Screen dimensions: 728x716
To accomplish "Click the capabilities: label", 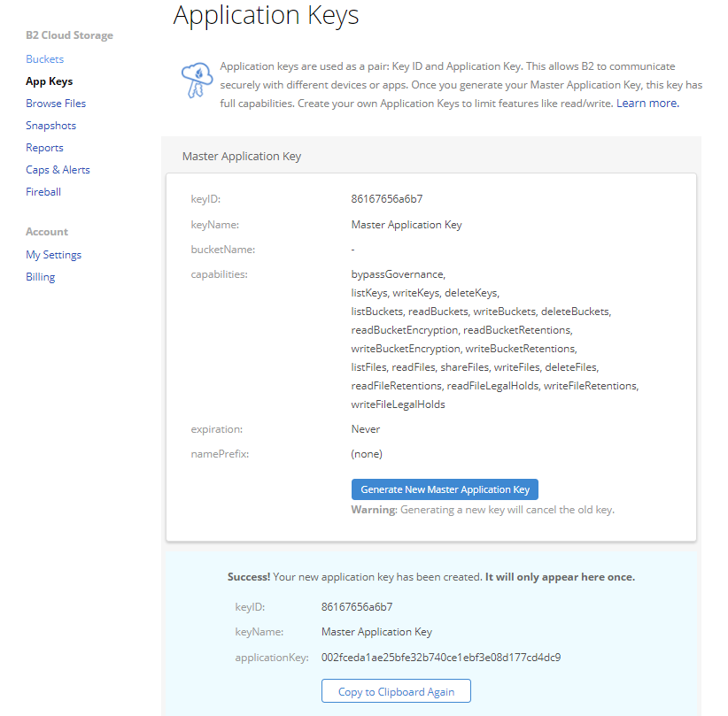I will [219, 274].
